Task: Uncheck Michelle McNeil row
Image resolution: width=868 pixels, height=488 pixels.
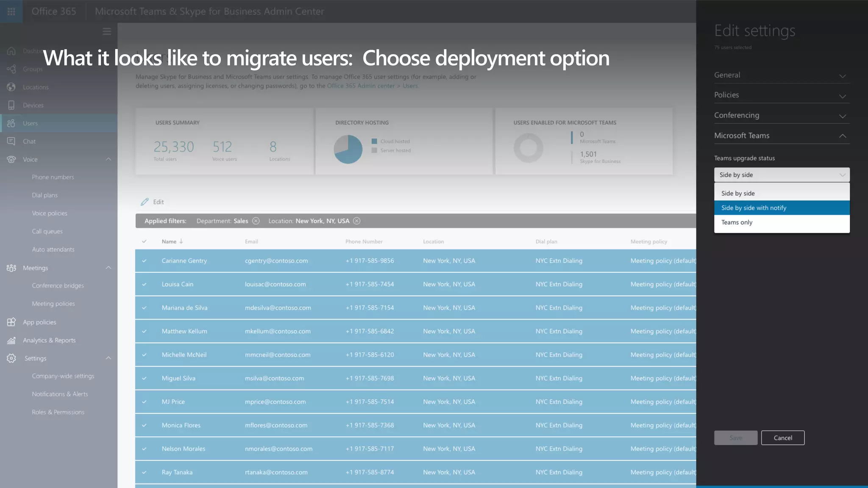Action: pyautogui.click(x=144, y=355)
